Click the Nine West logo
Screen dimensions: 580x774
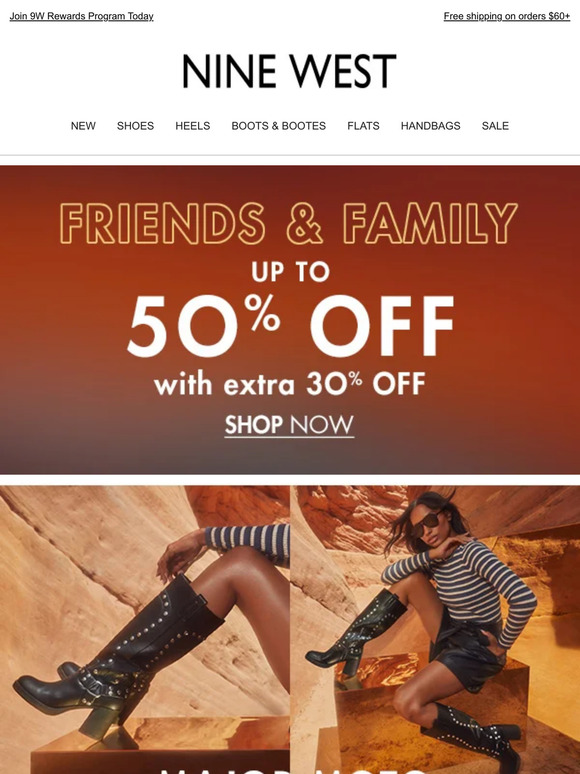(289, 71)
